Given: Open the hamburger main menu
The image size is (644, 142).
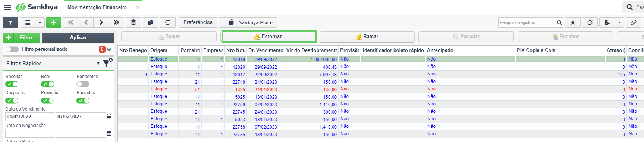Looking at the screenshot, I should point(7,7).
